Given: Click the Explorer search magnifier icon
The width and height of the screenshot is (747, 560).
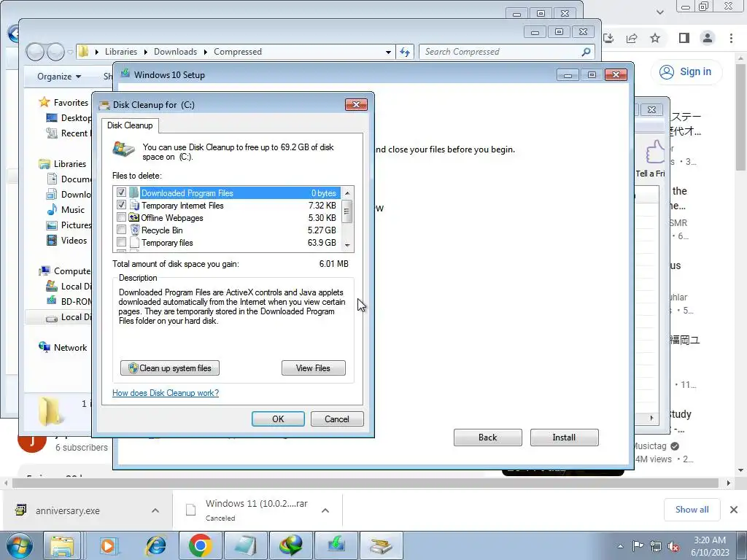Looking at the screenshot, I should tap(586, 52).
